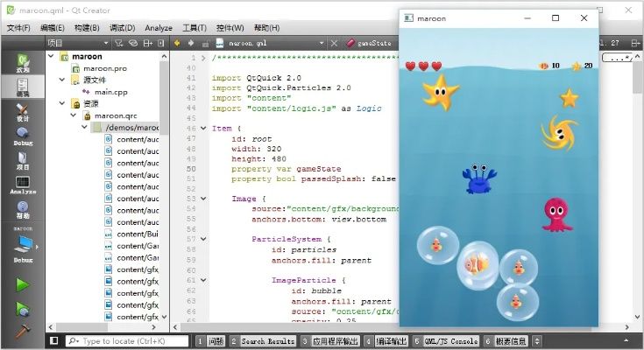The image size is (644, 350).
Task: Collapse the maroon.qrc tree node
Action: (74, 115)
